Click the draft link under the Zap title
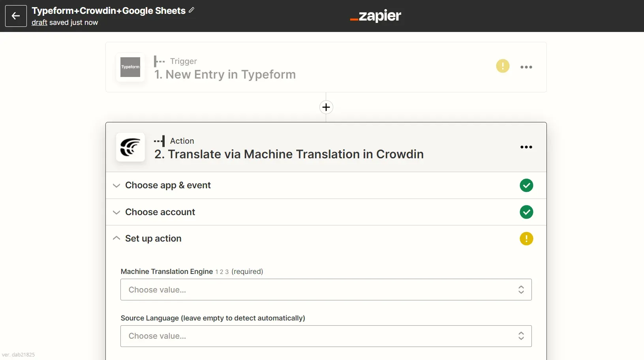This screenshot has height=360, width=644. (39, 22)
